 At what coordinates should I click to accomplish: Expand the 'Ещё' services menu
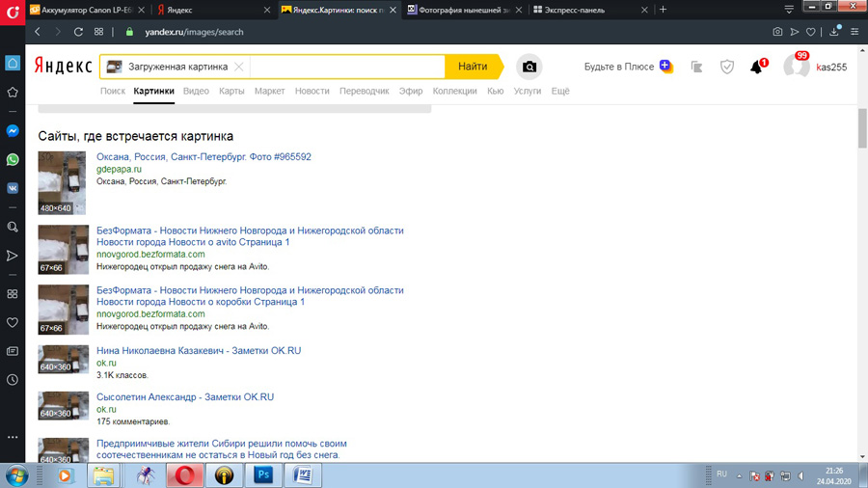point(560,91)
